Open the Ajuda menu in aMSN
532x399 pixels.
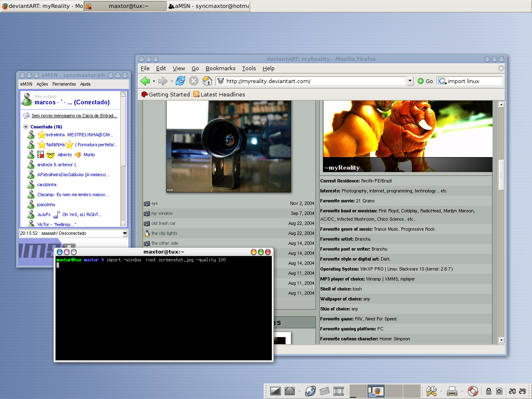pyautogui.click(x=85, y=84)
